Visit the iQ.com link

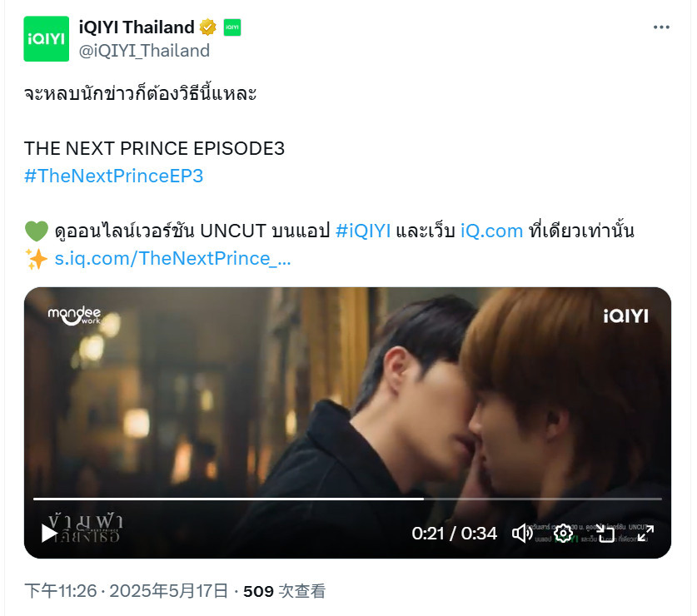(x=491, y=231)
